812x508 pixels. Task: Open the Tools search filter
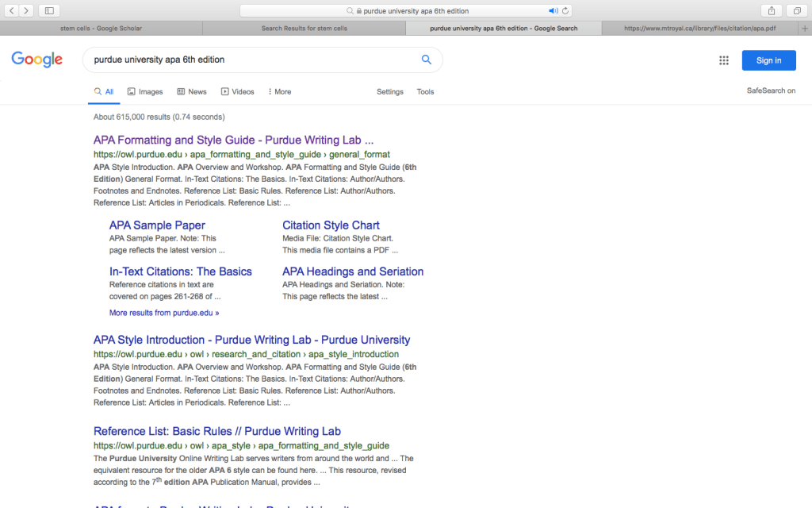pos(425,92)
